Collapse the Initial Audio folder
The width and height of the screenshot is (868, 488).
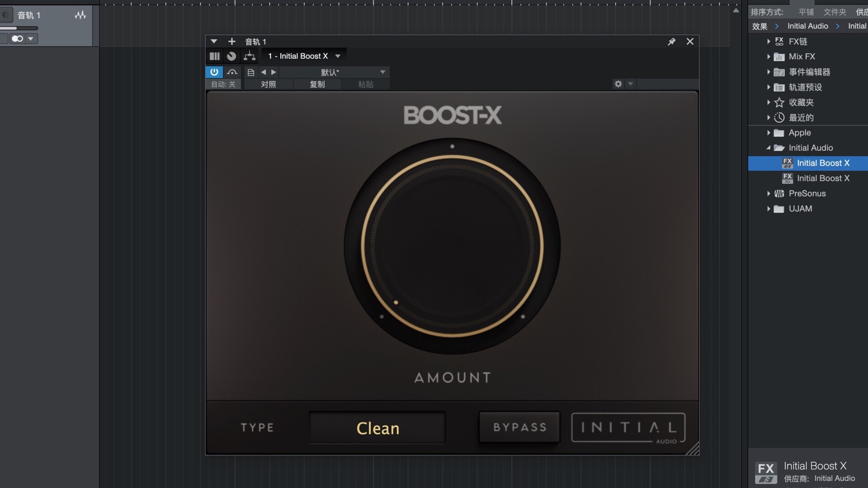769,148
